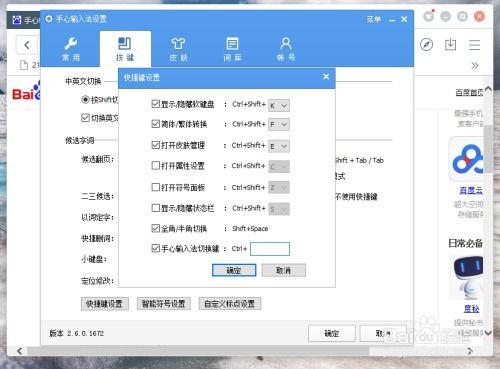Enable 打开符号面板 checkbox
This screenshot has width=500, height=369.
[x=155, y=187]
